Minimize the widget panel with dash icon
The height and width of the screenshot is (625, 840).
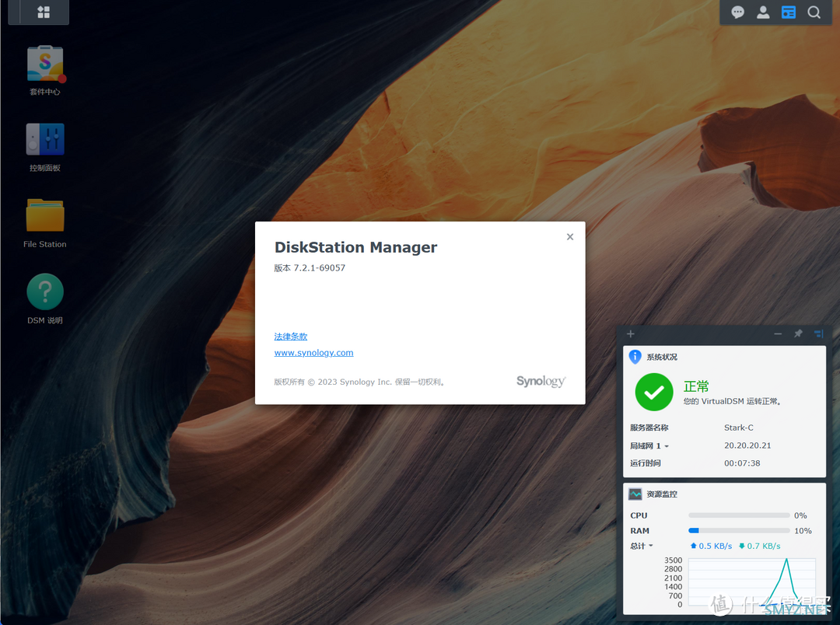(778, 333)
